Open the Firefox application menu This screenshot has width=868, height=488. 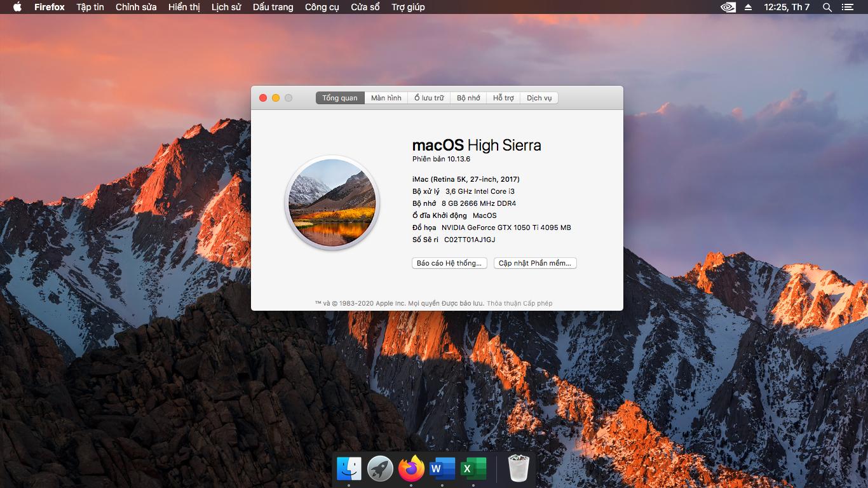point(50,7)
